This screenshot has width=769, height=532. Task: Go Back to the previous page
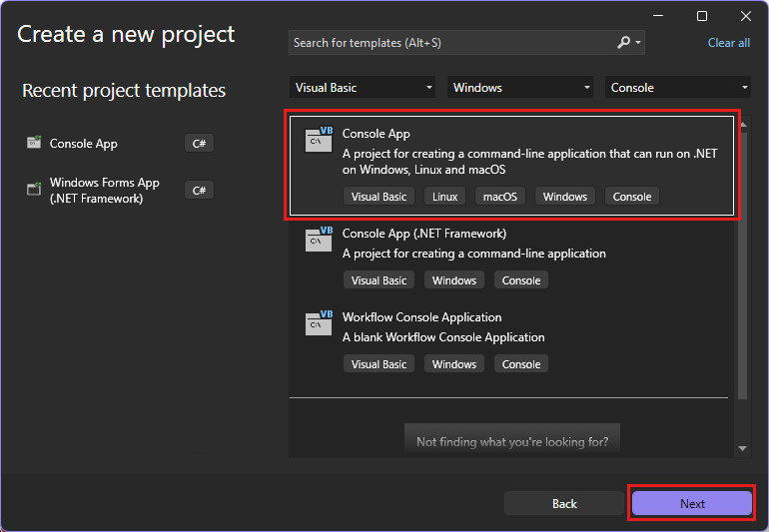(564, 504)
